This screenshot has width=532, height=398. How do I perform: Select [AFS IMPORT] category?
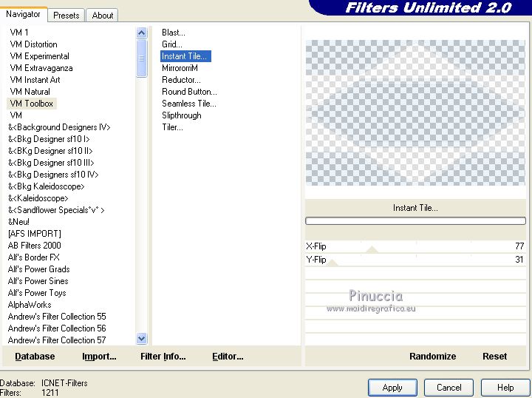[34, 234]
